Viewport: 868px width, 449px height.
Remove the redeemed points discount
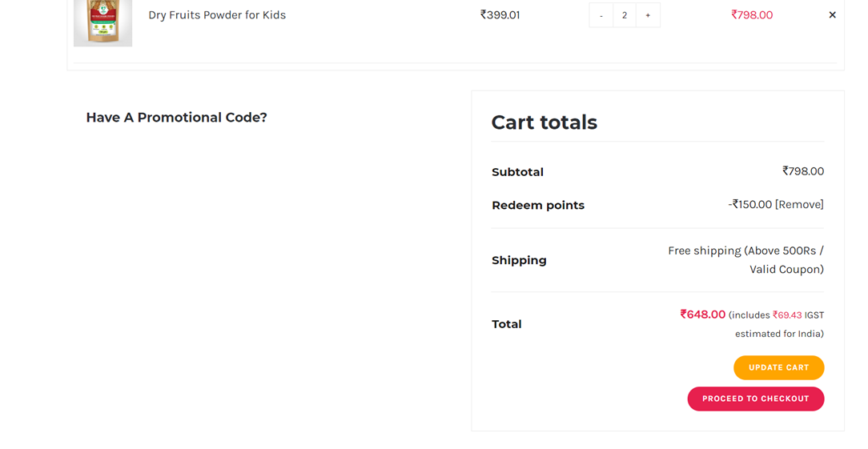click(x=799, y=204)
